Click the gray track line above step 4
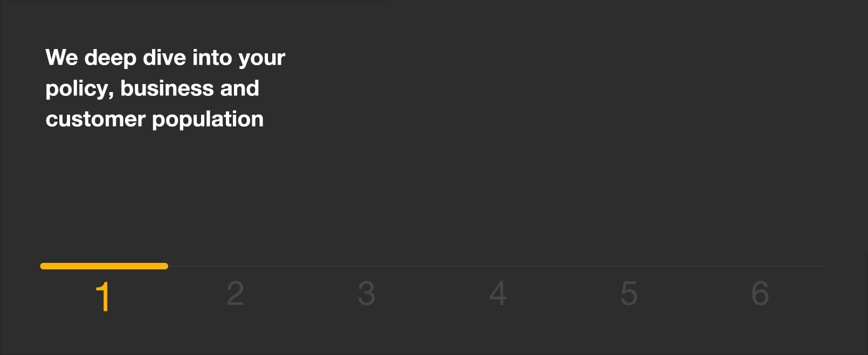This screenshot has height=355, width=868. [x=498, y=266]
